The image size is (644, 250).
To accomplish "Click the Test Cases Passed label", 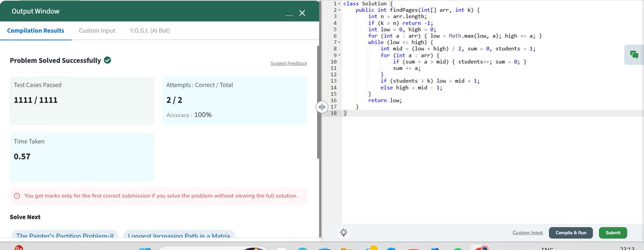I will coord(37,85).
